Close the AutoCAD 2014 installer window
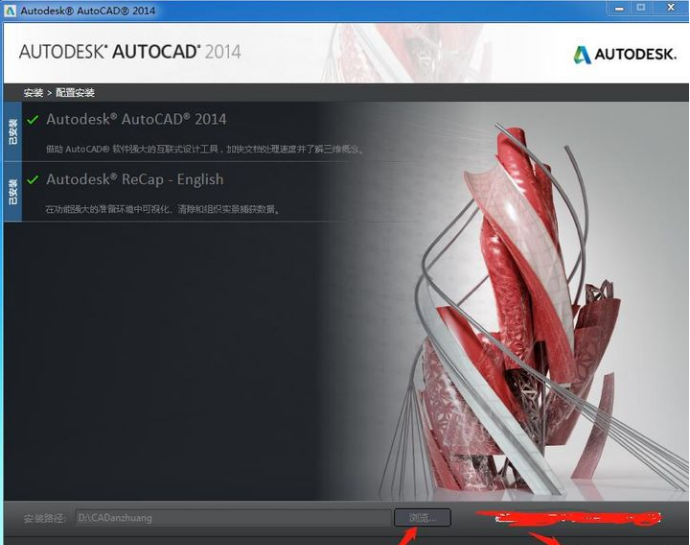 click(x=671, y=7)
